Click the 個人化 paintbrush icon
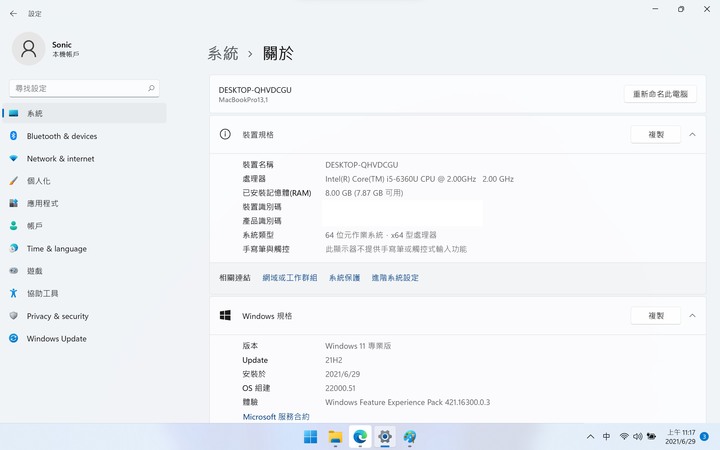 [14, 181]
